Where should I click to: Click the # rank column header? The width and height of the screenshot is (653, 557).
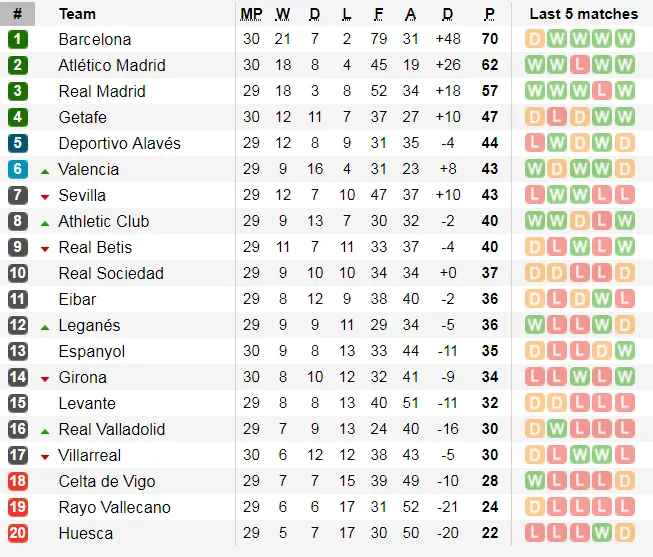point(17,14)
